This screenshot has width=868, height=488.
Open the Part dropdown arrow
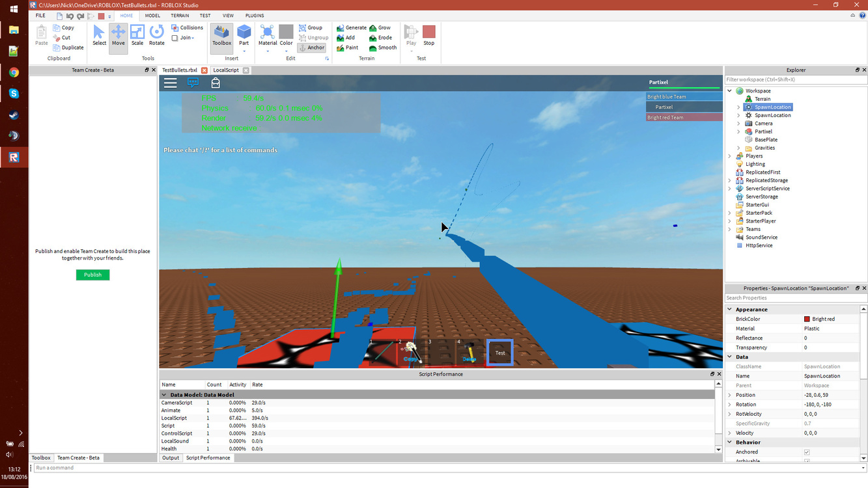pos(244,51)
